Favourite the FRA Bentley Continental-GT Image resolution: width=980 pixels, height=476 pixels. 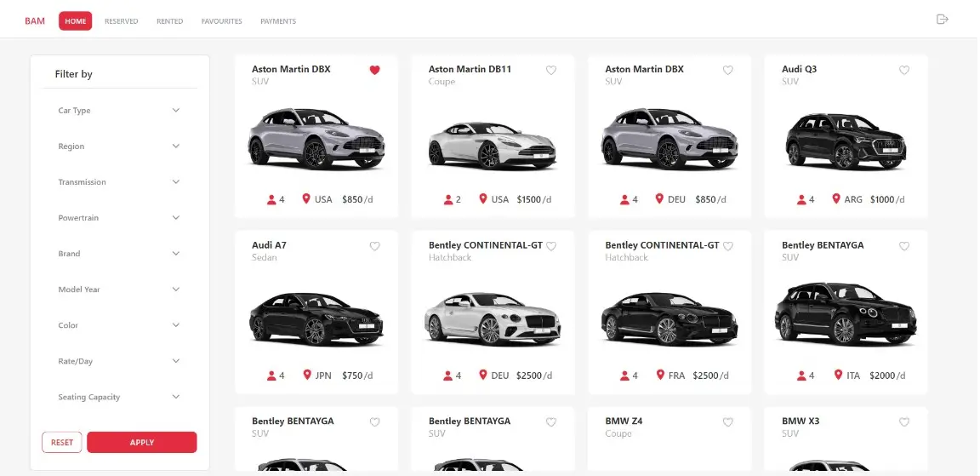coord(728,246)
